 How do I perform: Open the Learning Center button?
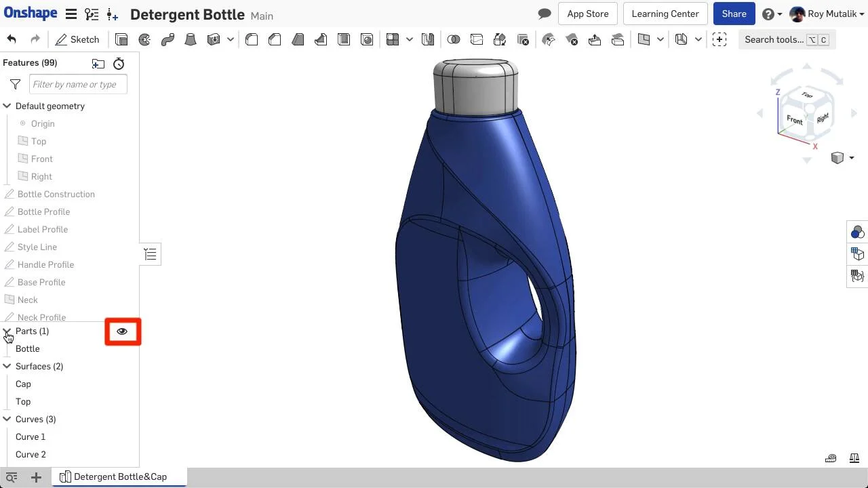(x=665, y=14)
